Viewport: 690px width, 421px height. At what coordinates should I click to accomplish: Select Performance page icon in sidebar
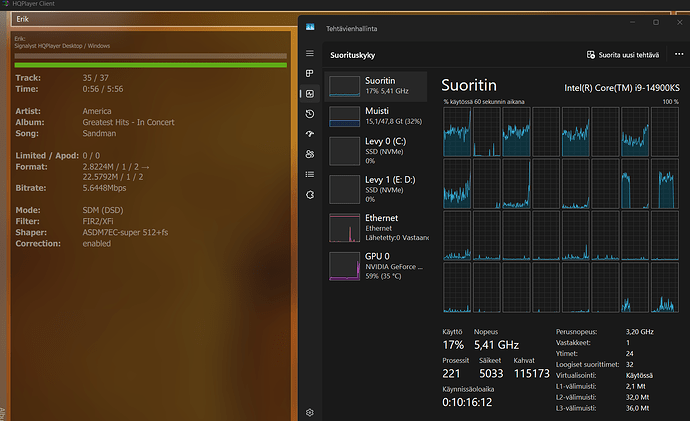click(x=310, y=94)
